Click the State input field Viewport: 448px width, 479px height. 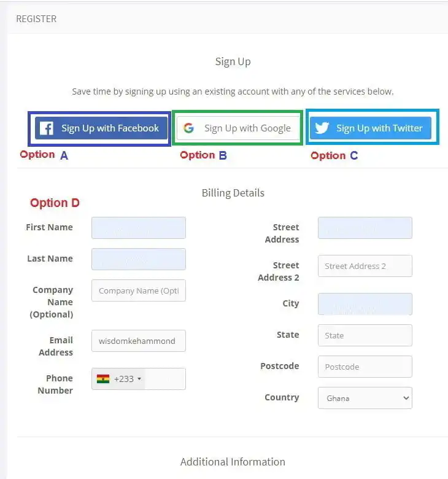pos(365,335)
